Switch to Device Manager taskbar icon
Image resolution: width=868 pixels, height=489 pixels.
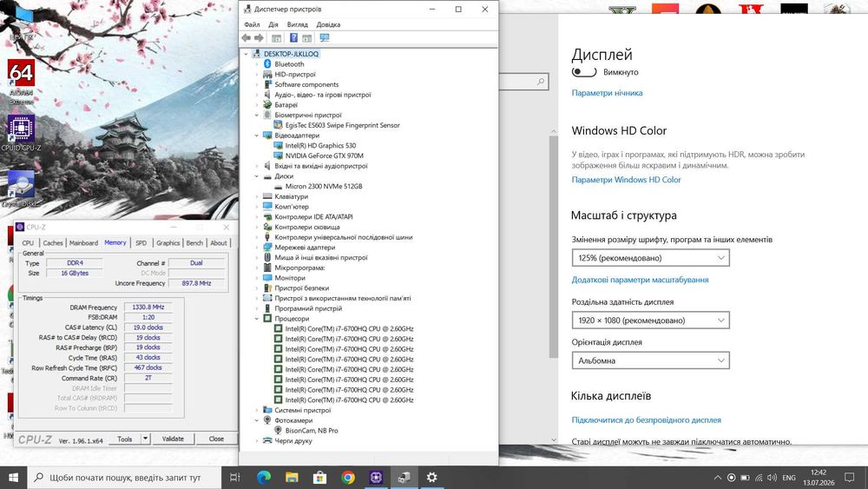404,478
